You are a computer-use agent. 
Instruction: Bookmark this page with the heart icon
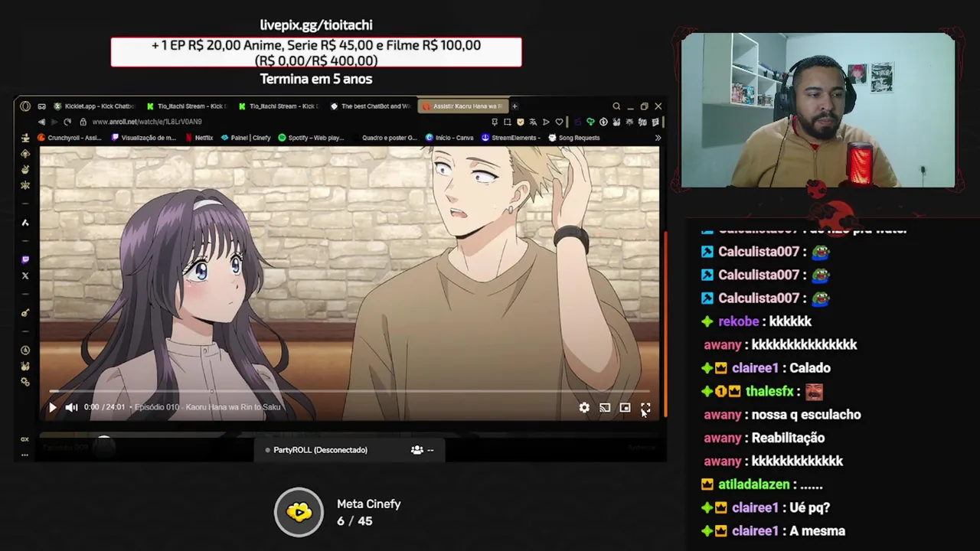pos(559,122)
